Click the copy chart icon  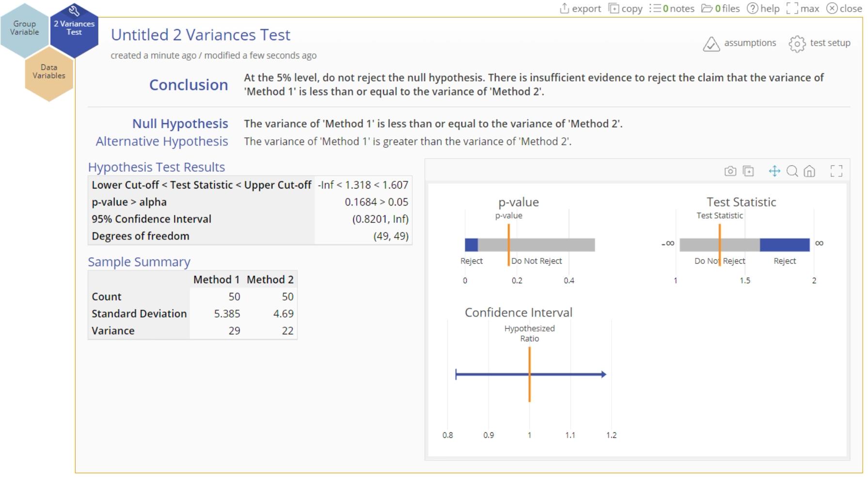pos(748,171)
